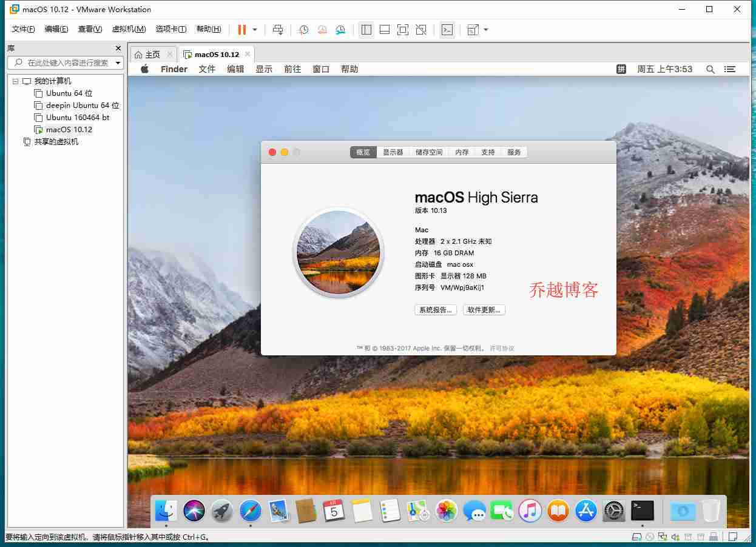Screen dimensions: 756x547
Task: Open Reminders from the dock
Action: click(x=390, y=511)
